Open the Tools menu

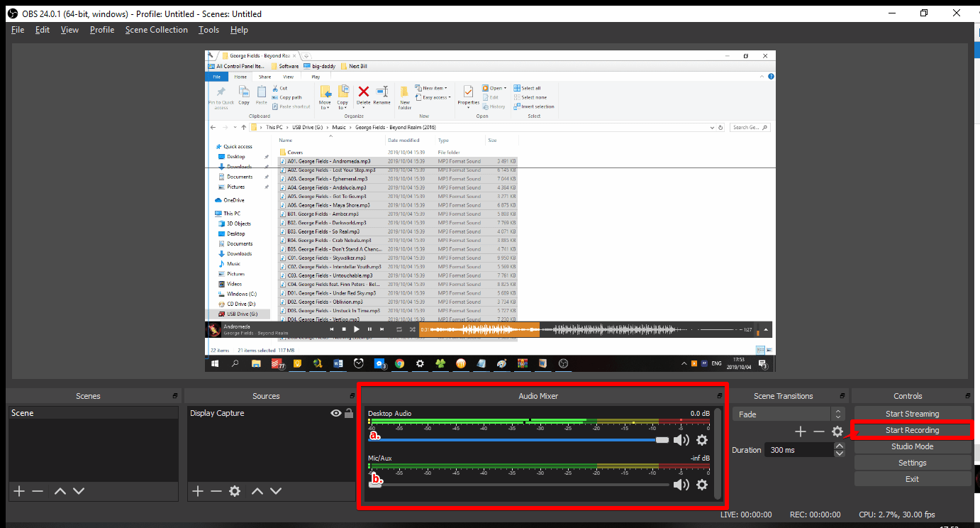coord(208,30)
